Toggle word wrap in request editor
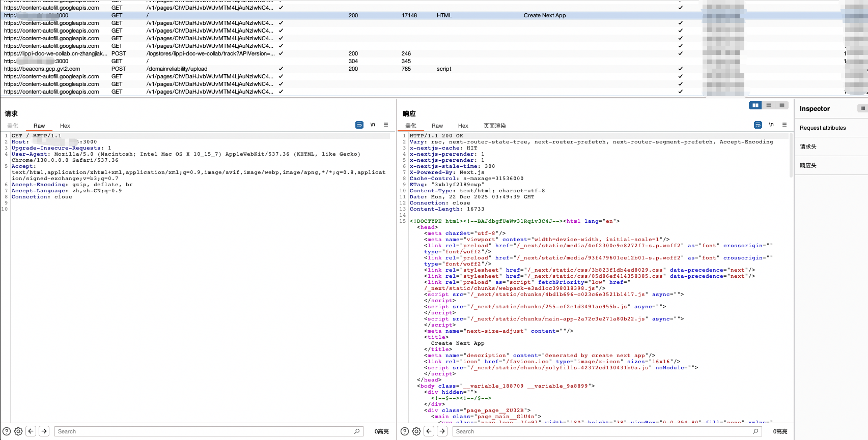The height and width of the screenshot is (440, 868). pyautogui.click(x=359, y=125)
